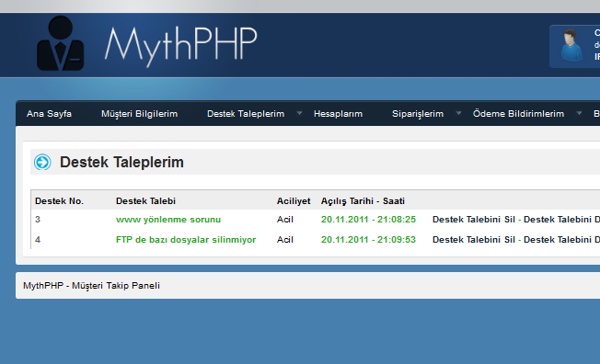Click the Açılış Tarihi - Saati header
This screenshot has height=364, width=600.
click(x=363, y=201)
